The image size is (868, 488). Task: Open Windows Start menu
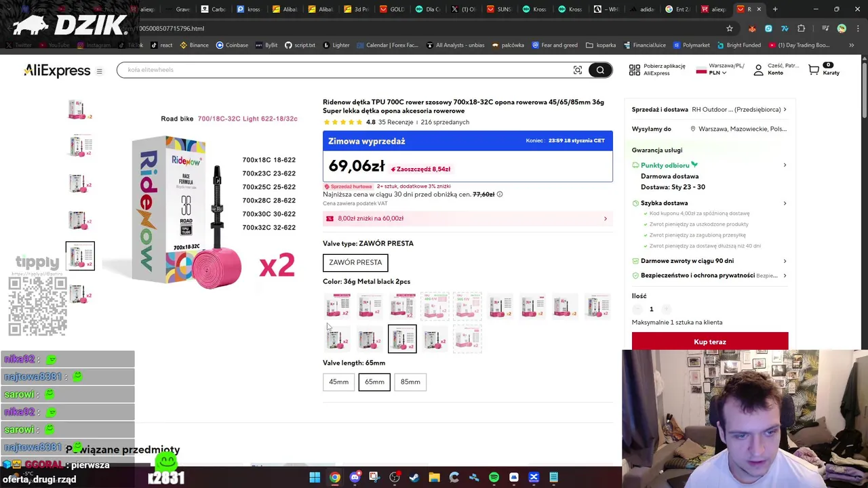point(315,477)
